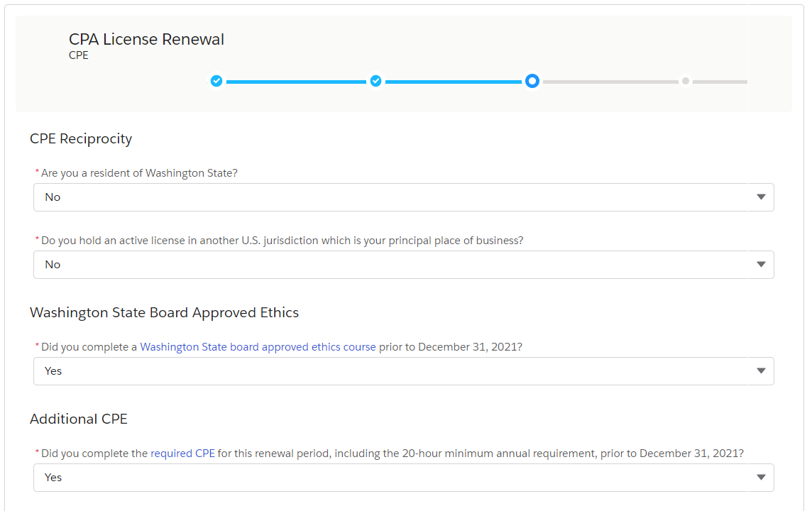Click the arrow on required CPE dropdown
This screenshot has width=812, height=511.
[x=761, y=478]
